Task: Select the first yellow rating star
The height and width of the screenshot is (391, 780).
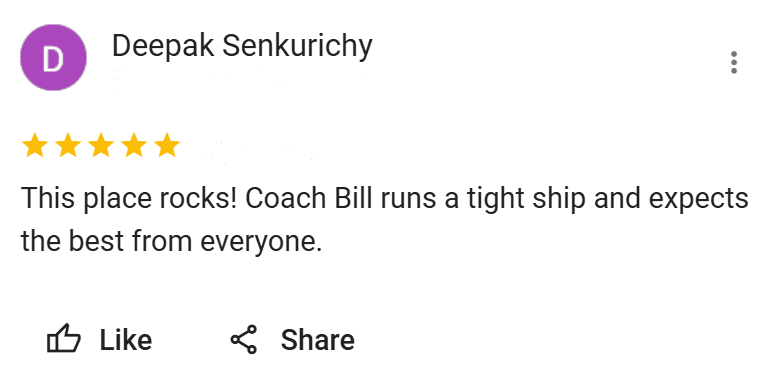Action: pyautogui.click(x=35, y=145)
